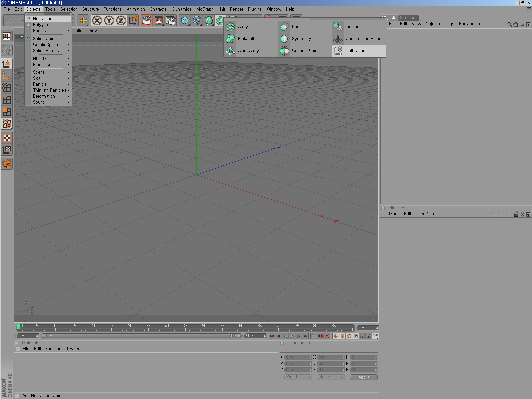Click the HyperNURBS green cube icon
This screenshot has width=532, height=399.
(x=209, y=21)
